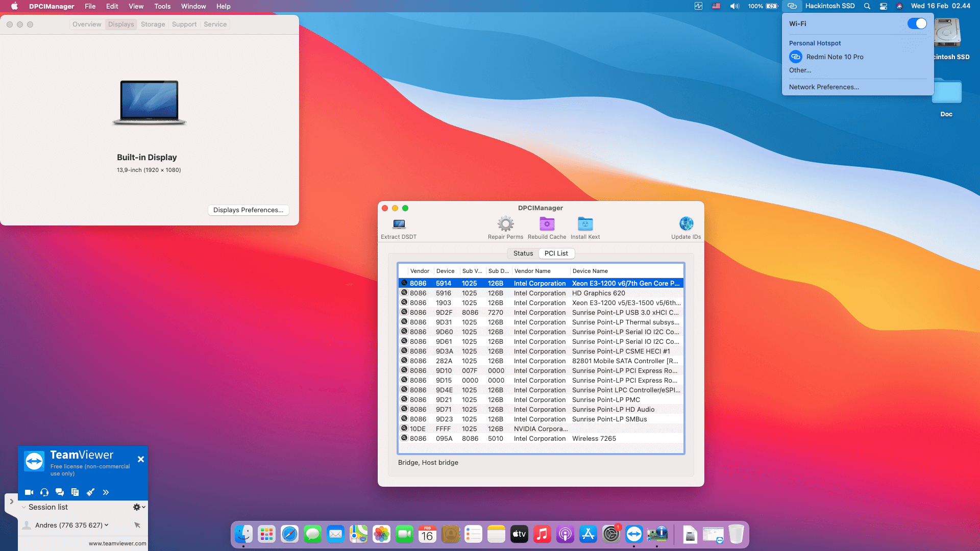Open the Session list settings gear dropdown

[137, 507]
